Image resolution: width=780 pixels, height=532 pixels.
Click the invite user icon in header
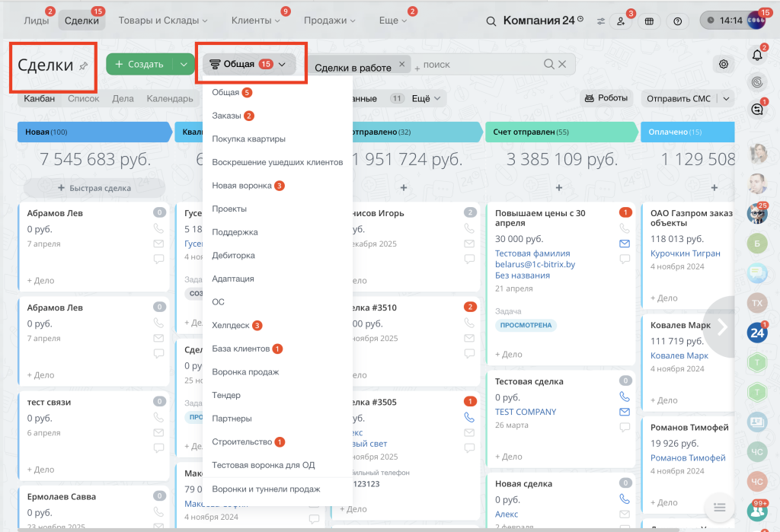pyautogui.click(x=621, y=21)
